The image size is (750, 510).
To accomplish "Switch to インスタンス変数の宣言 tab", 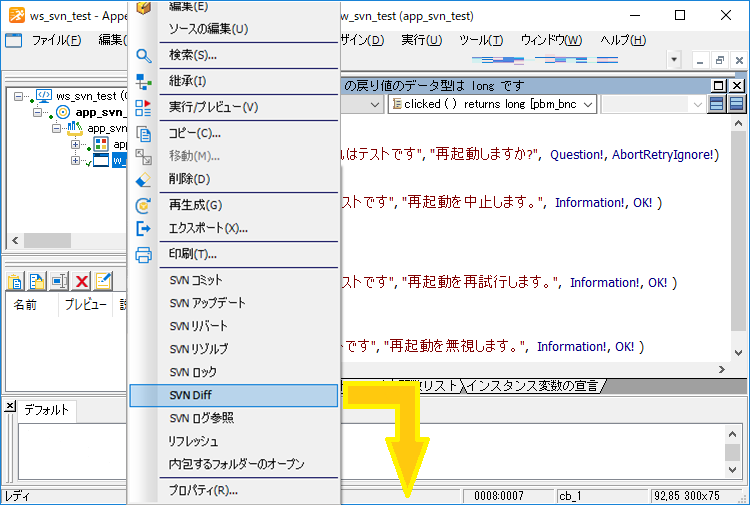I will point(532,386).
